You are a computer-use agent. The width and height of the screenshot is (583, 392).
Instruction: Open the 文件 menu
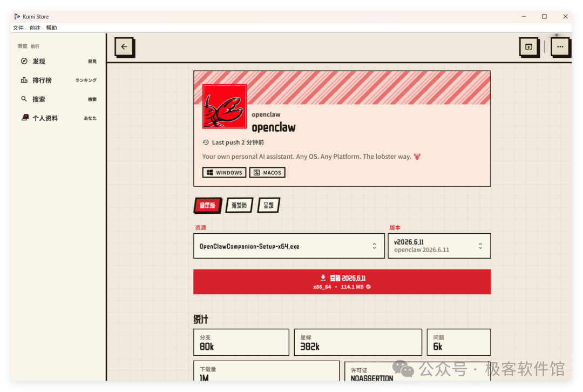18,28
